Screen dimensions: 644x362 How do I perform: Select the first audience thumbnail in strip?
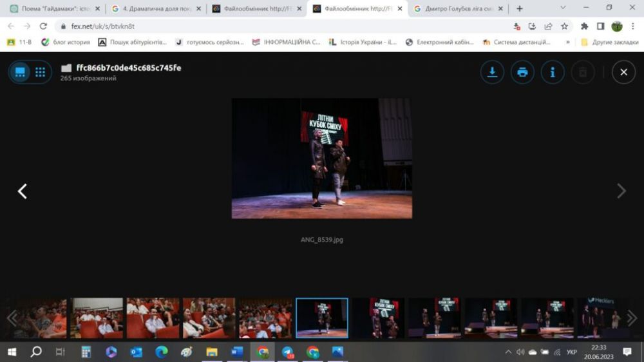click(x=41, y=318)
